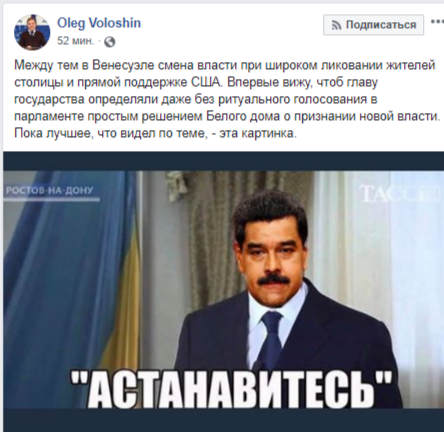Click the dark bar beneath the meme
The image size is (444, 432).
pyautogui.click(x=224, y=420)
